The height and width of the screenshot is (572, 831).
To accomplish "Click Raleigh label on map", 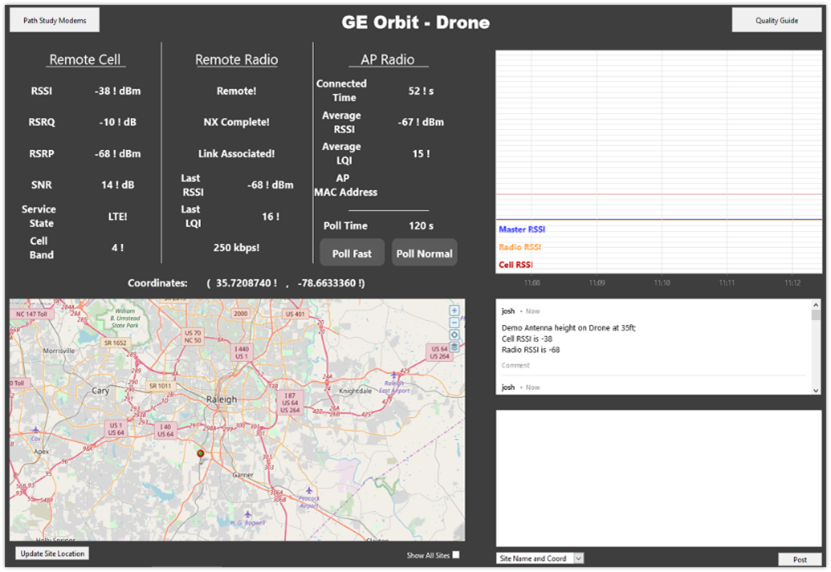I will (x=222, y=399).
